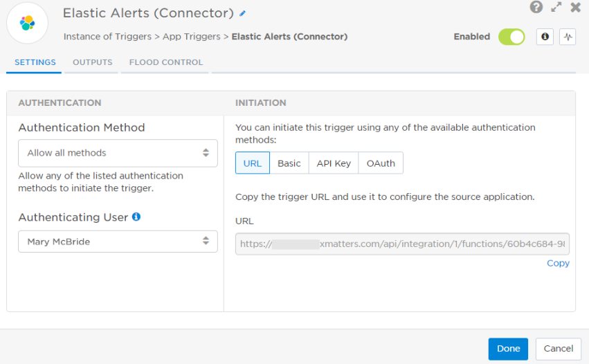Click 'Instance of Triggers' breadcrumb
This screenshot has height=364, width=589.
click(107, 37)
